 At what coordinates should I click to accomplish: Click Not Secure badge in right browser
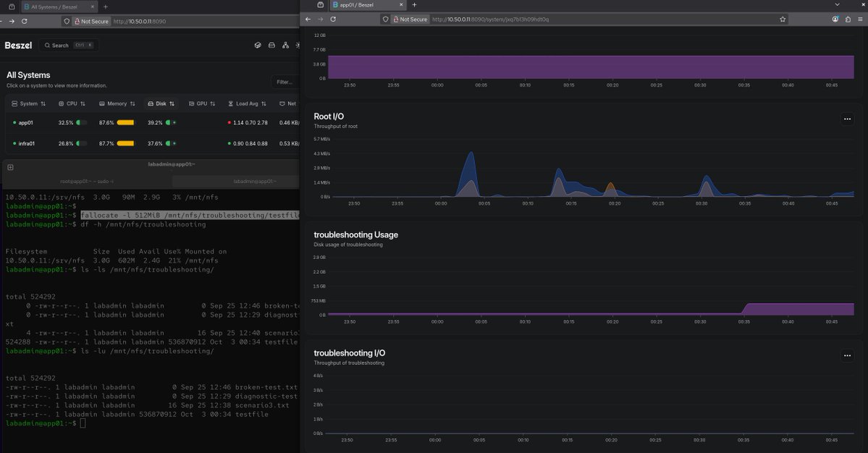point(410,19)
